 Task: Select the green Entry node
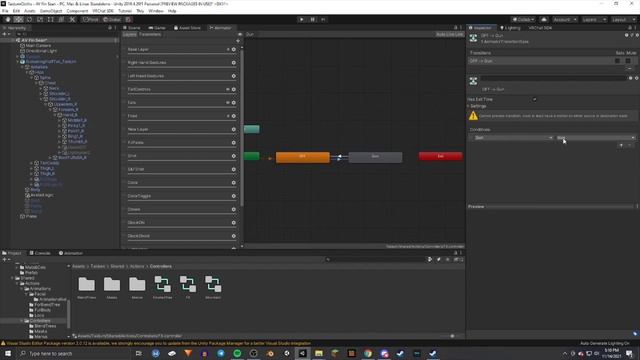251,156
